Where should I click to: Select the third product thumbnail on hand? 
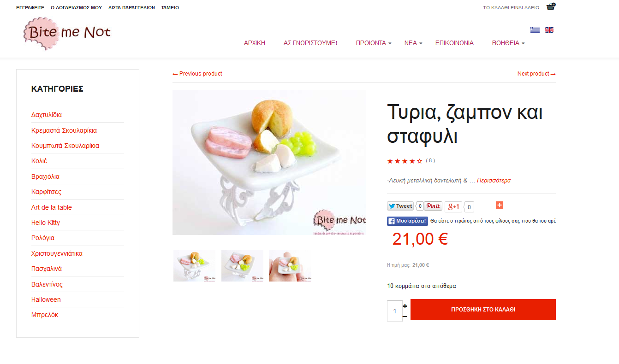[290, 265]
